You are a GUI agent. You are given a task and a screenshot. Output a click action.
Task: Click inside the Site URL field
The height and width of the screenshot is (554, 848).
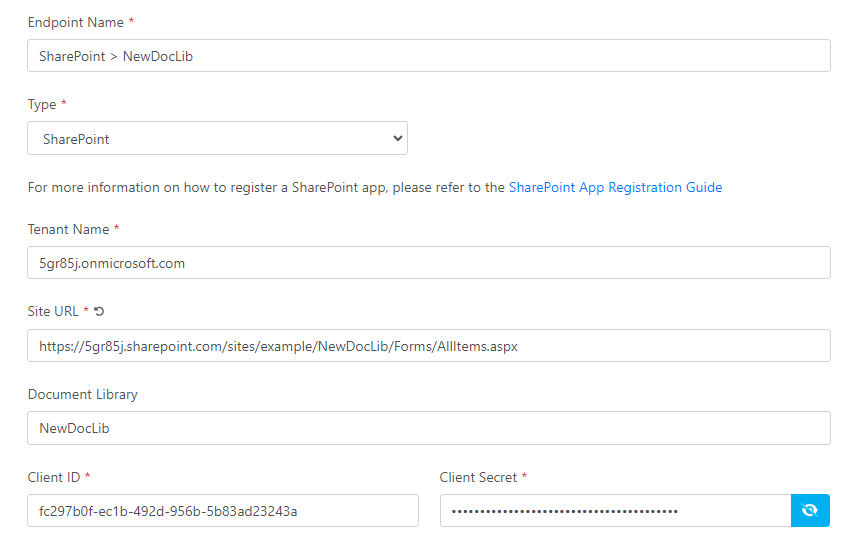(x=428, y=346)
